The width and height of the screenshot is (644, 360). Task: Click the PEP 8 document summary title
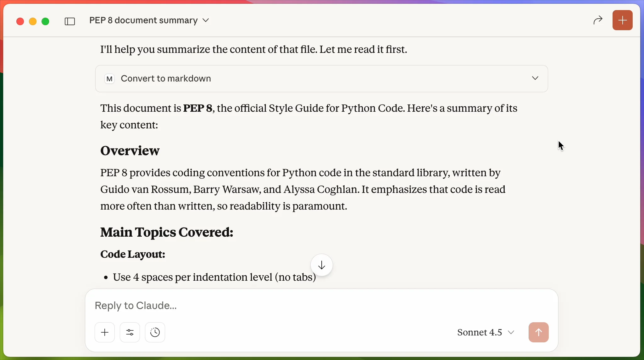click(x=143, y=20)
